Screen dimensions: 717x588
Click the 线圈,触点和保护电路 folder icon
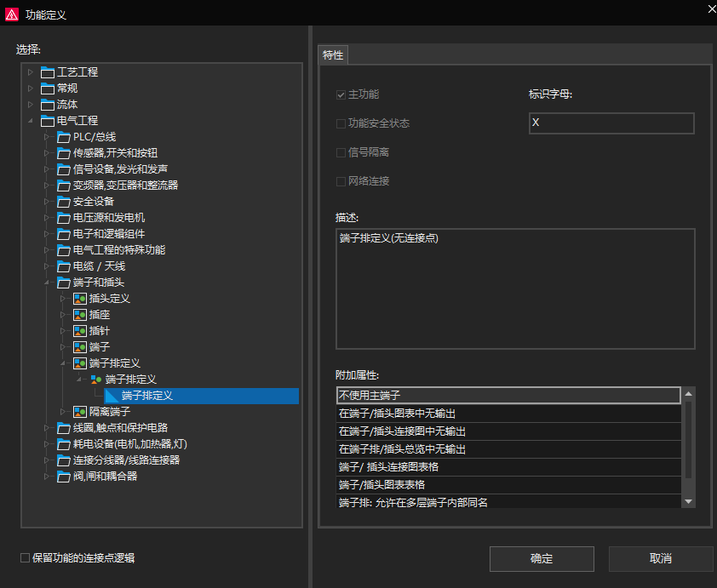point(64,428)
